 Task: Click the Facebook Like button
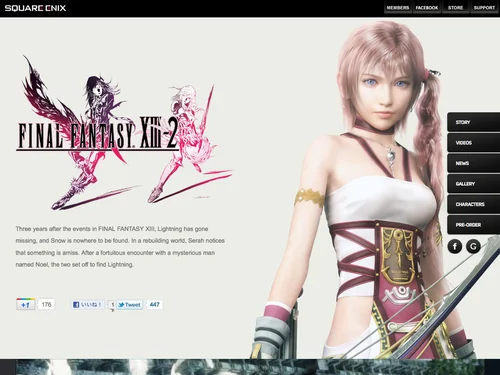(x=88, y=305)
